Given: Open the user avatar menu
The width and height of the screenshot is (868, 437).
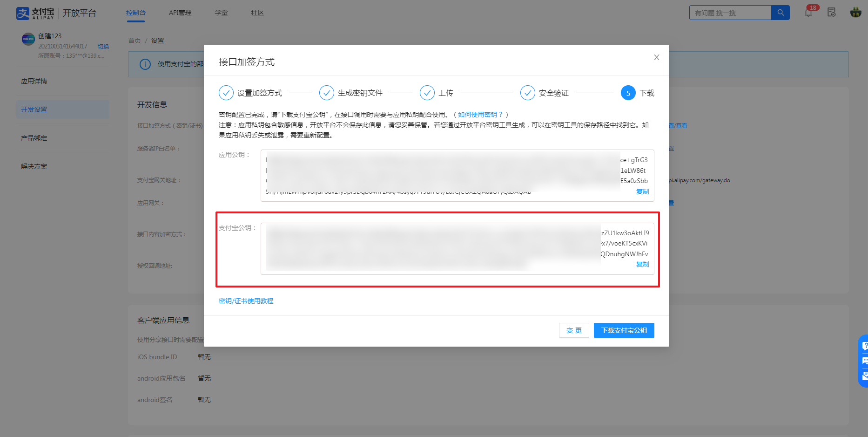Looking at the screenshot, I should pyautogui.click(x=855, y=13).
